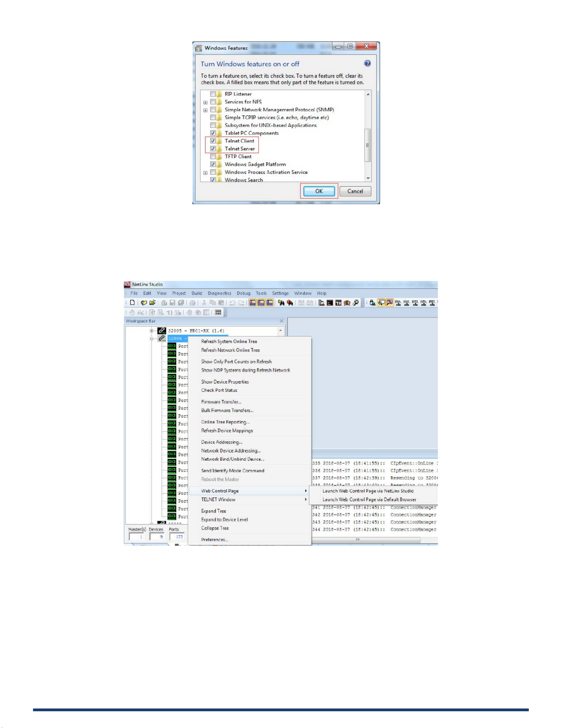Expand the Windows Process Activation Service node

pyautogui.click(x=205, y=173)
